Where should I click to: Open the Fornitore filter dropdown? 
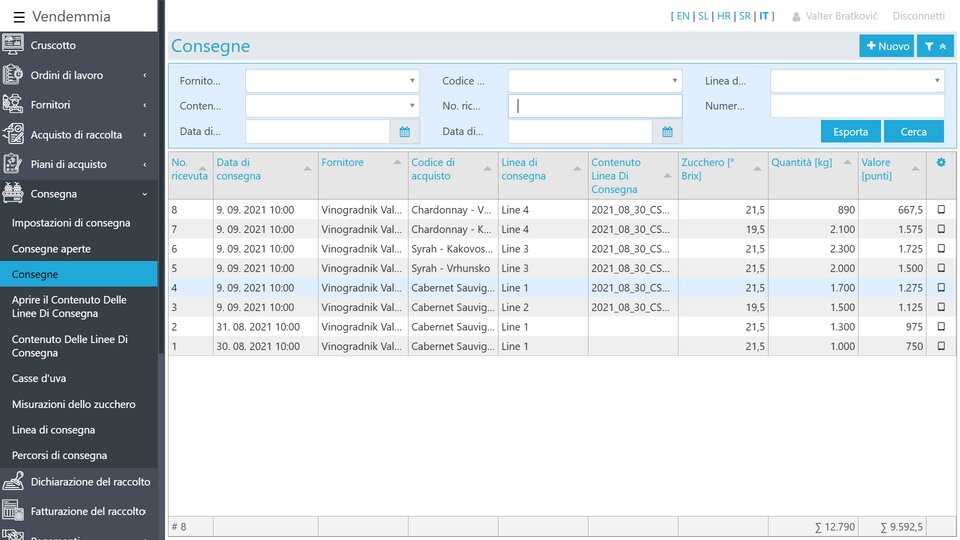332,81
